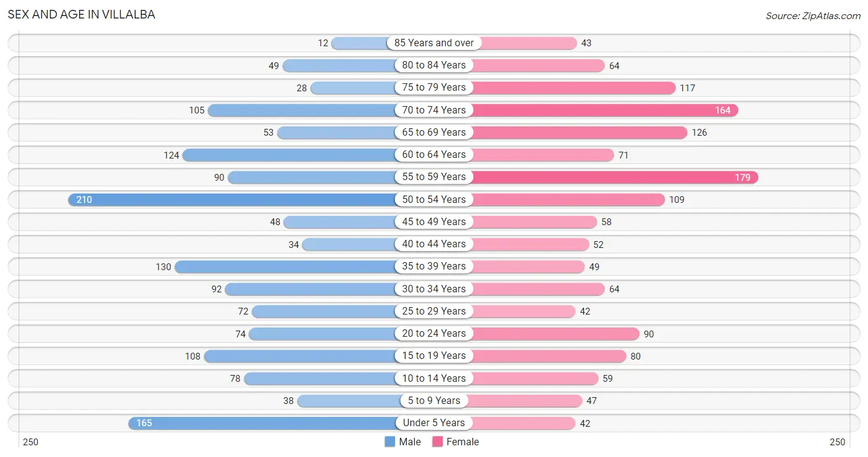Toggle the Female legend label
The width and height of the screenshot is (868, 457).
coord(463,442)
